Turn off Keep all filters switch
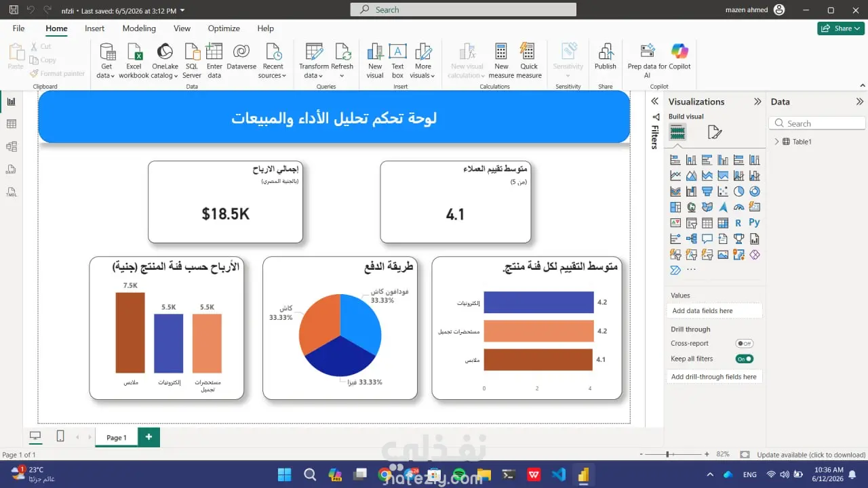The image size is (868, 488). (745, 359)
